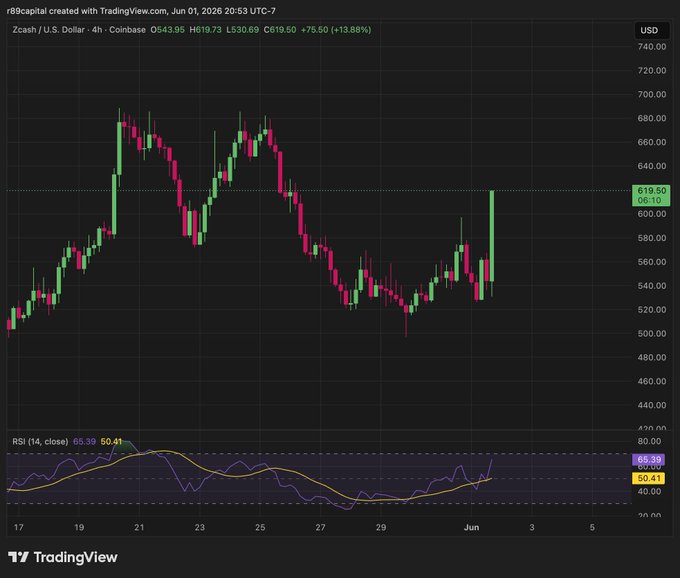Click the close value C619.50
This screenshot has width=680, height=578.
pyautogui.click(x=280, y=30)
